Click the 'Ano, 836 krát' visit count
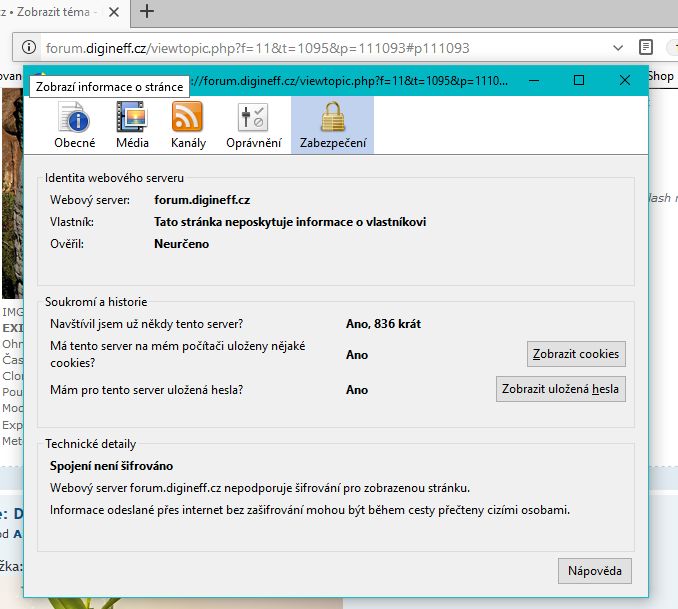 pyautogui.click(x=385, y=323)
